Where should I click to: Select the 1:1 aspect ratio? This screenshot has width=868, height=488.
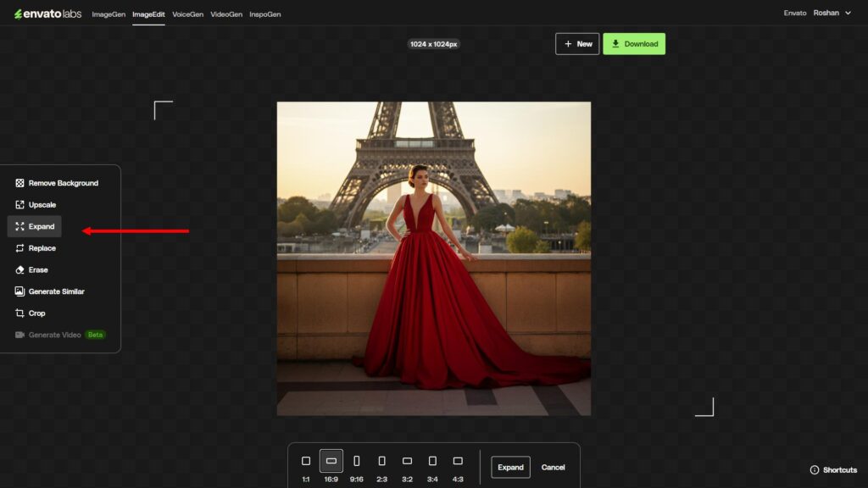[305, 460]
